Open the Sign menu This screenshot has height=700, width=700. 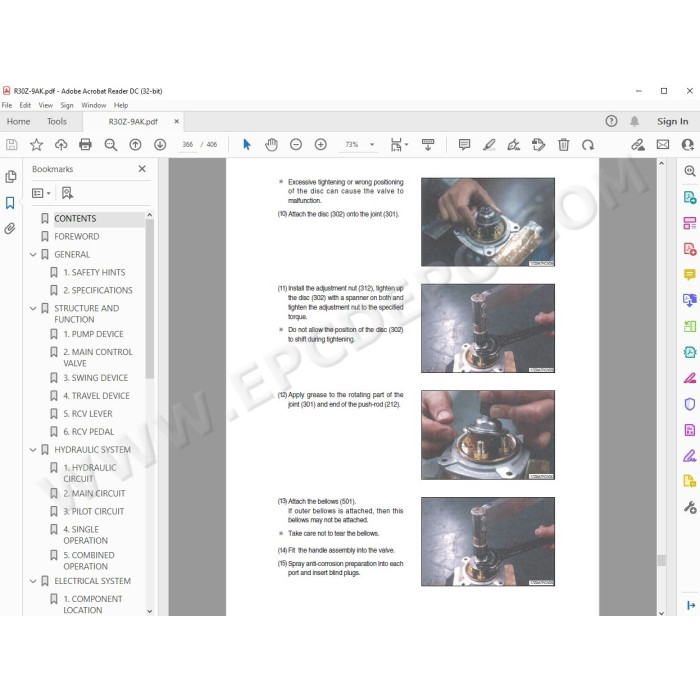point(67,105)
